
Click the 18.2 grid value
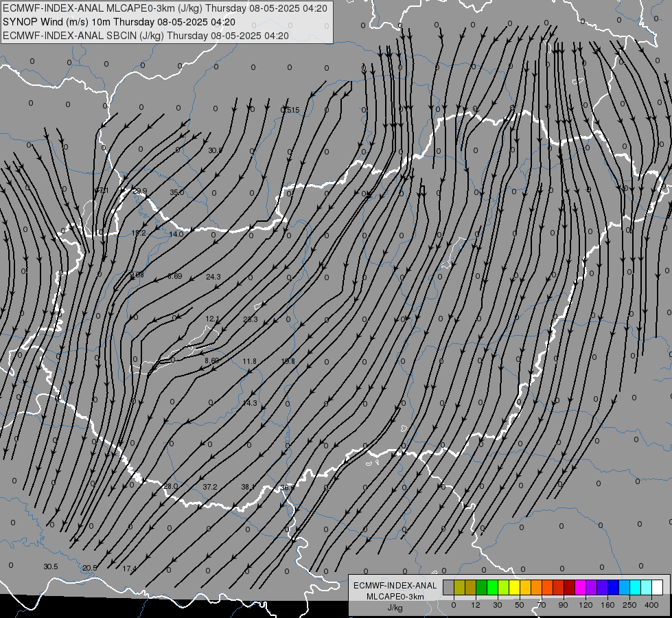pos(139,233)
